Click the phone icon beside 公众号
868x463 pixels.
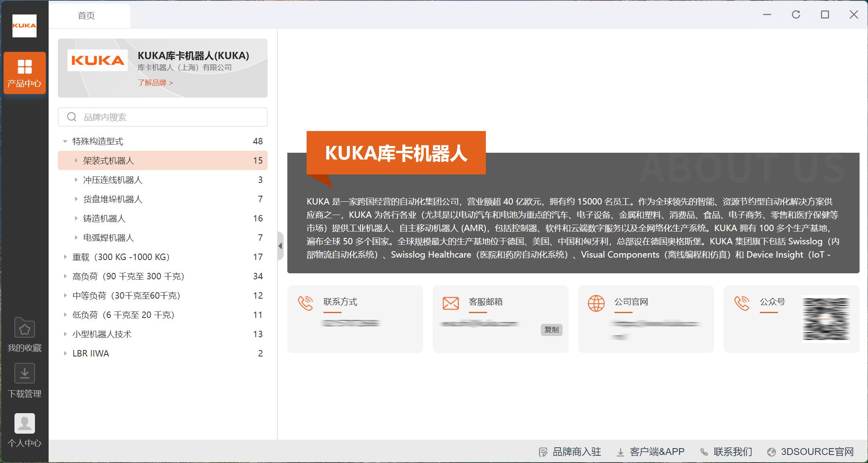pyautogui.click(x=742, y=303)
